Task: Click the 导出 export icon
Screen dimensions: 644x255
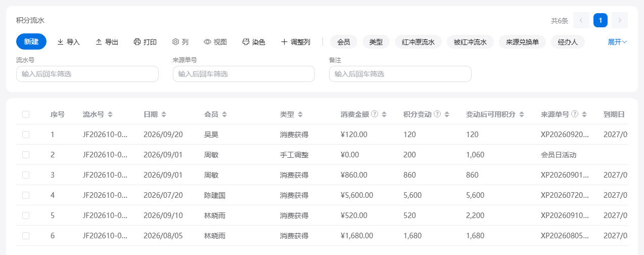Action: (99, 42)
